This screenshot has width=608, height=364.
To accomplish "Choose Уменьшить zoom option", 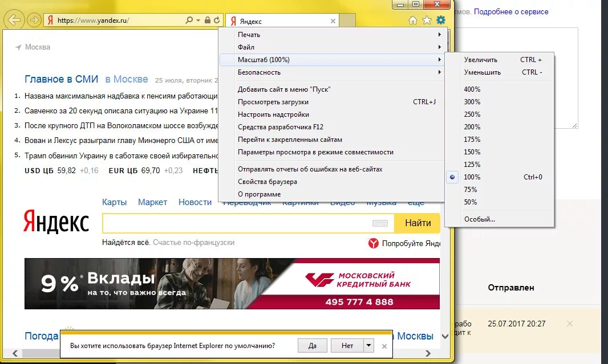I will [x=500, y=72].
